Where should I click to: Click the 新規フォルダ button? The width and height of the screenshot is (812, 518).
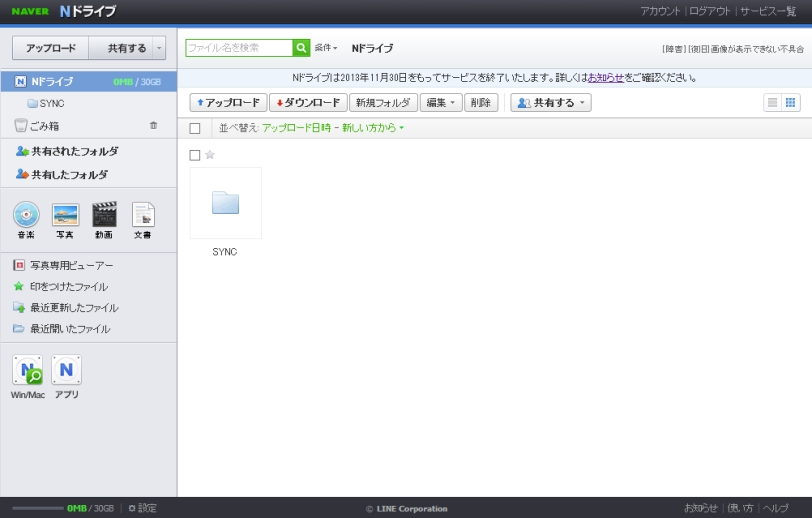coord(383,103)
